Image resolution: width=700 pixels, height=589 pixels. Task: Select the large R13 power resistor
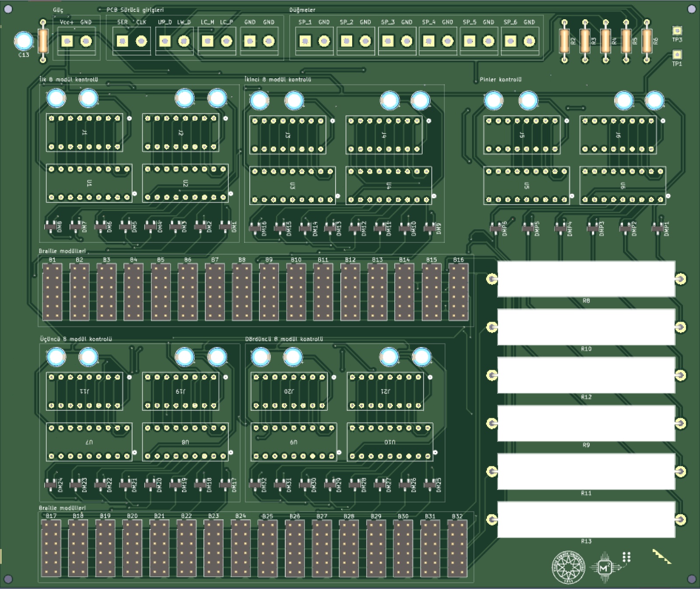586,519
